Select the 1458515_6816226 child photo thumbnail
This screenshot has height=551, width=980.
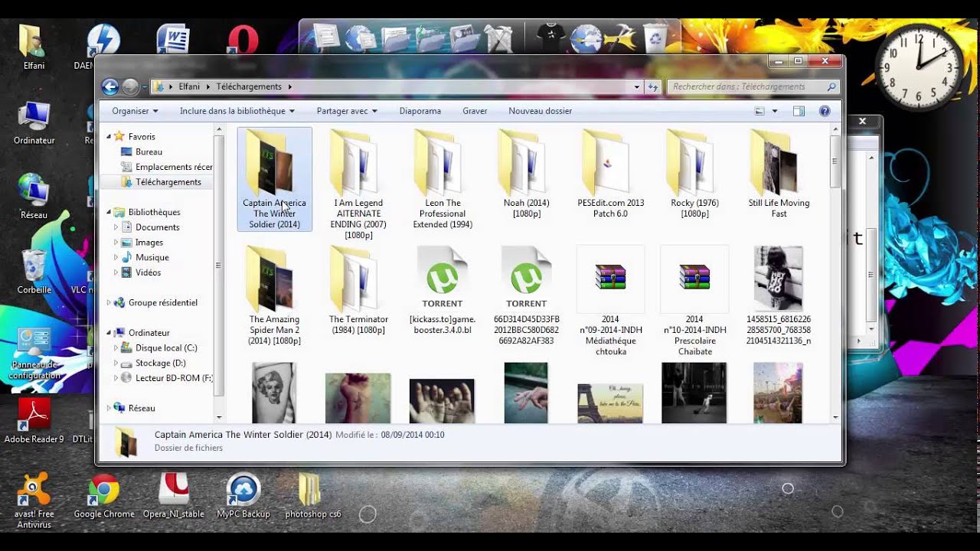[779, 295]
